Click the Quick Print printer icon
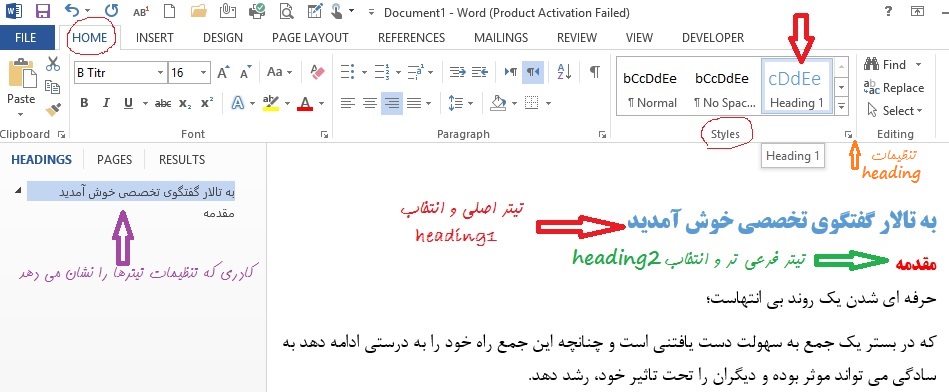 click(x=257, y=11)
